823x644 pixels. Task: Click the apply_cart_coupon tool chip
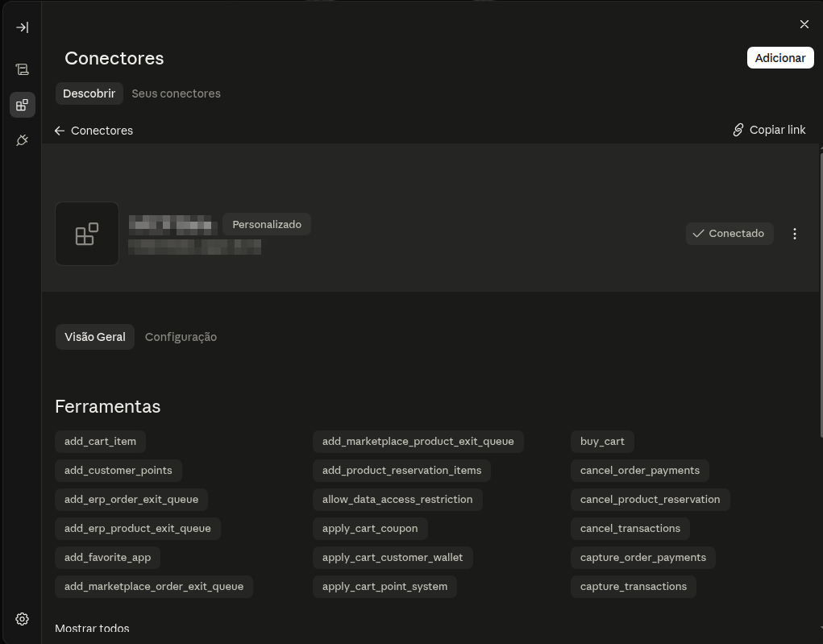370,529
